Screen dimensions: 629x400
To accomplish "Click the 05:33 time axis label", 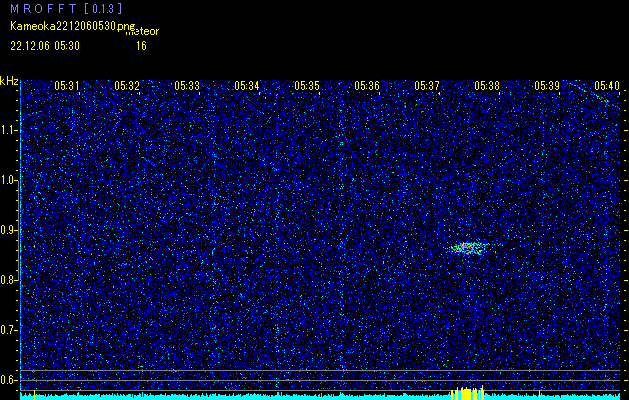I will 187,85.
